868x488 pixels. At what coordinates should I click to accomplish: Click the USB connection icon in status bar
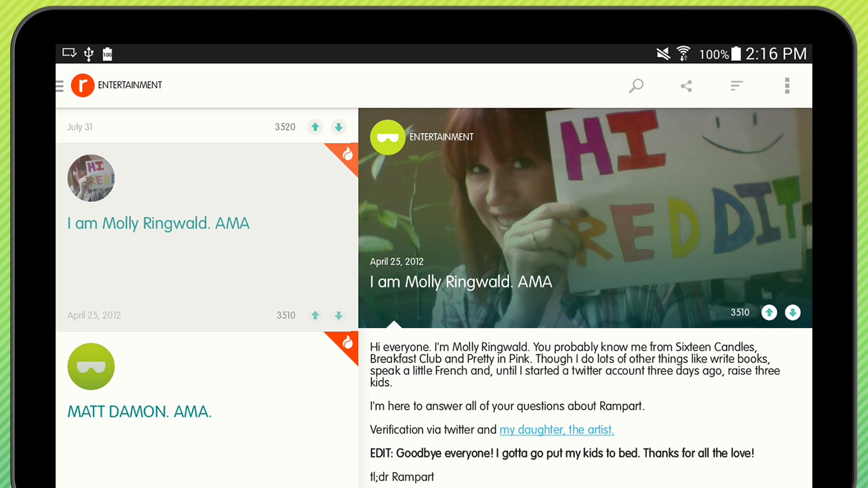pos(87,54)
